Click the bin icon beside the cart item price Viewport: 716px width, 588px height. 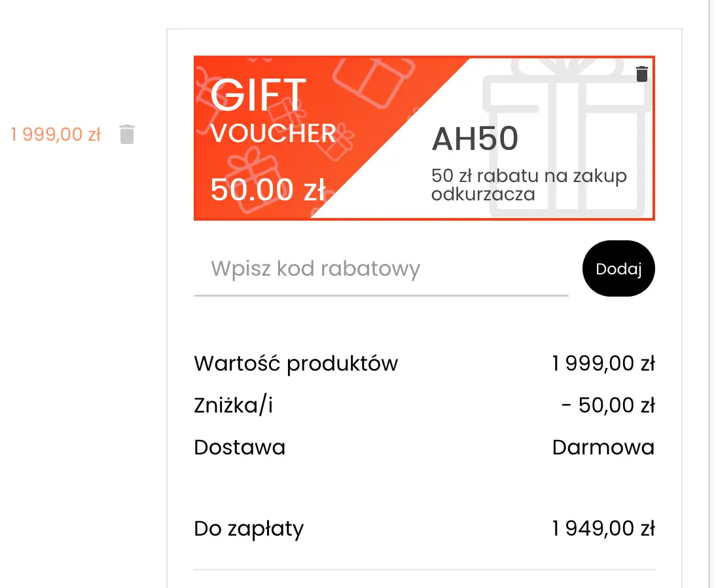coord(126,134)
